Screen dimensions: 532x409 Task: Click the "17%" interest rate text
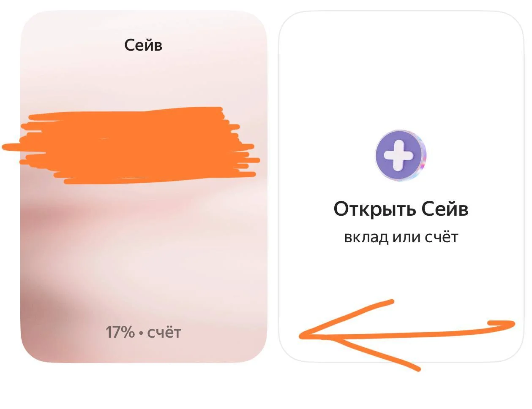point(120,333)
